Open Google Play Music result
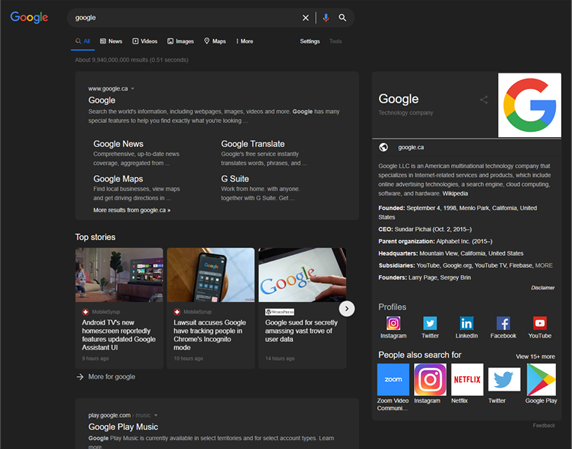This screenshot has width=572, height=449. (123, 427)
